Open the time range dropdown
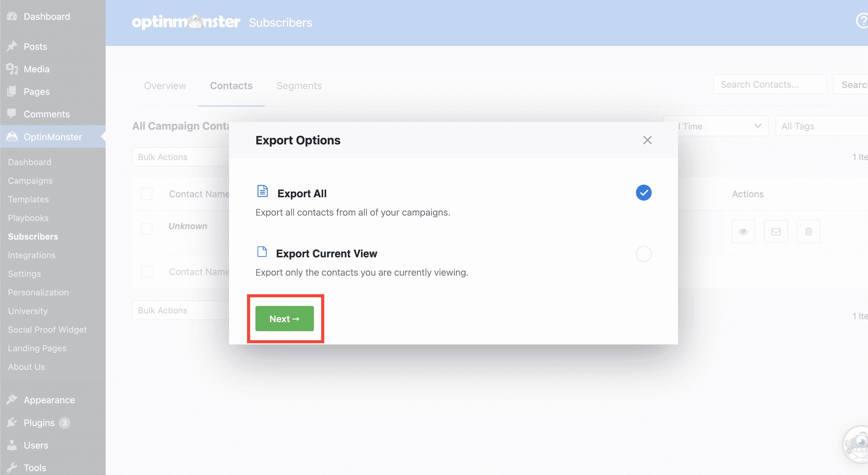Viewport: 868px width, 475px height. point(716,126)
